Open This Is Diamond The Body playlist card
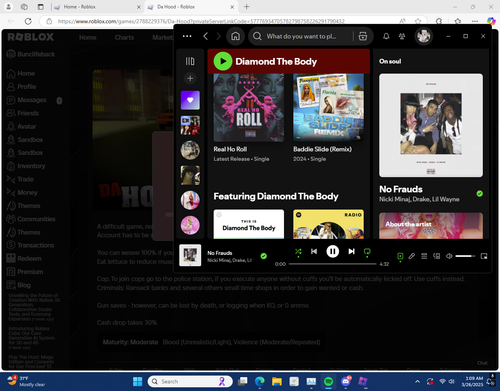500x391 pixels. [249, 224]
